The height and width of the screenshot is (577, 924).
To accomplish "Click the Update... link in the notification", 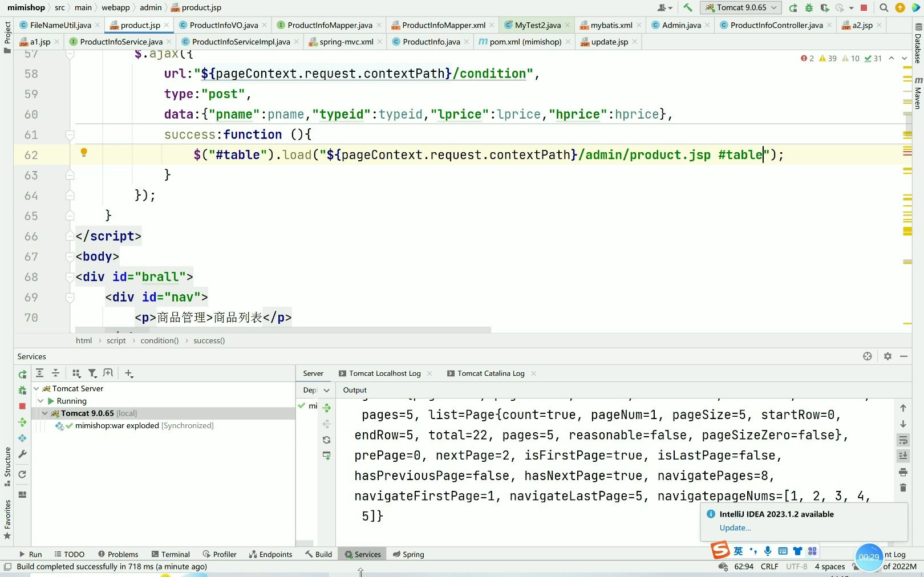I will (735, 528).
